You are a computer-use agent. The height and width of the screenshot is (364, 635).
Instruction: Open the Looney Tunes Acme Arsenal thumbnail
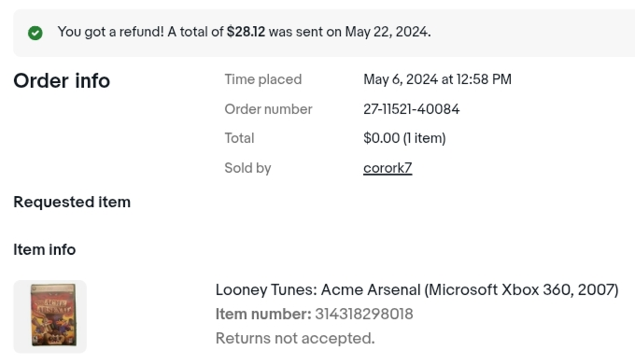[x=49, y=316]
